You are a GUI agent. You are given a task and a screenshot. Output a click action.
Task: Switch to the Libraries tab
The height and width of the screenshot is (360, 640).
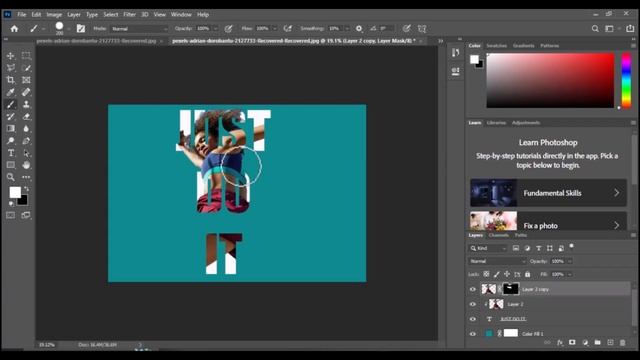[496, 123]
